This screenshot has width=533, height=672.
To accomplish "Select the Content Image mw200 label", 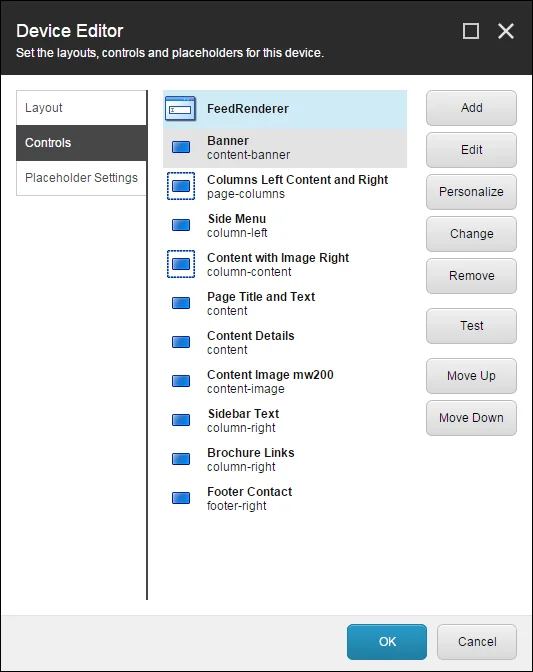I will (x=270, y=375).
